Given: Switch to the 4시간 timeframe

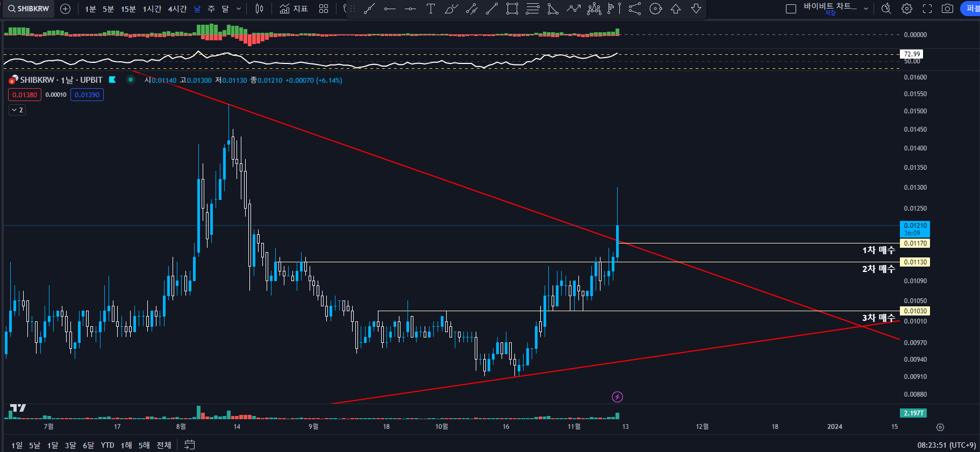Looking at the screenshot, I should (x=177, y=9).
